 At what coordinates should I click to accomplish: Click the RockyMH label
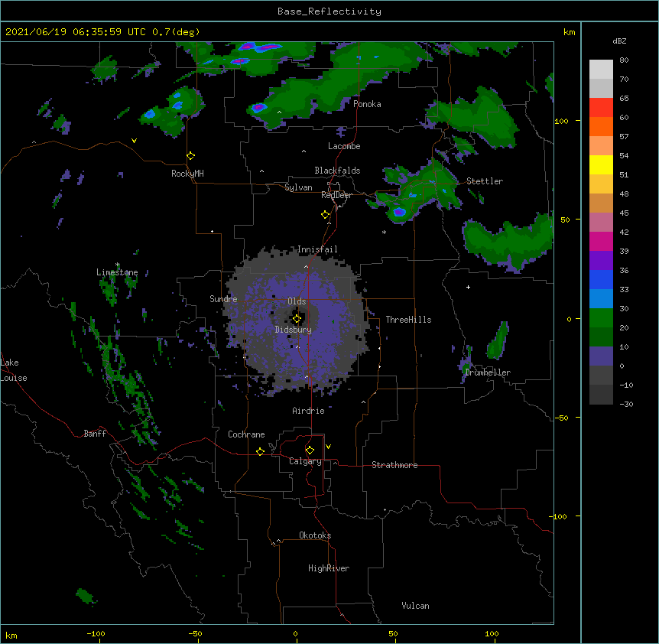click(x=187, y=174)
